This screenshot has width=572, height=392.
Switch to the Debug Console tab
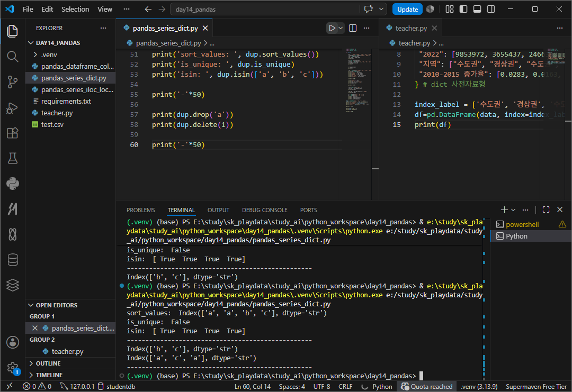(x=264, y=210)
